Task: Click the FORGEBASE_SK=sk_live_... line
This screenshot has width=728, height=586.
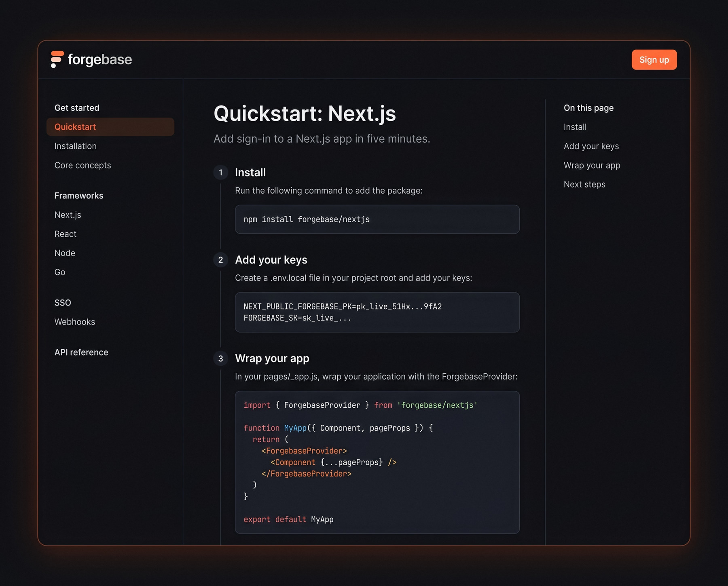Action: 297,318
